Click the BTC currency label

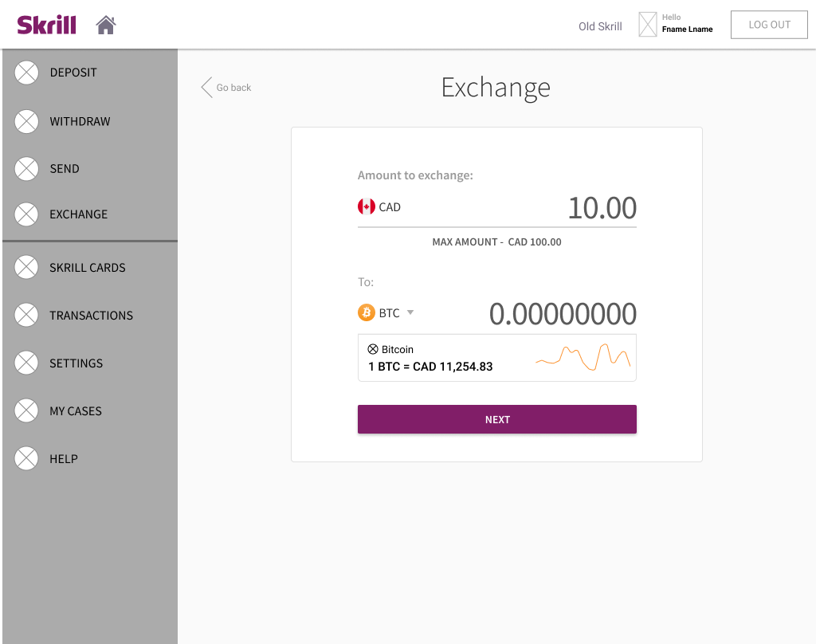click(x=389, y=313)
